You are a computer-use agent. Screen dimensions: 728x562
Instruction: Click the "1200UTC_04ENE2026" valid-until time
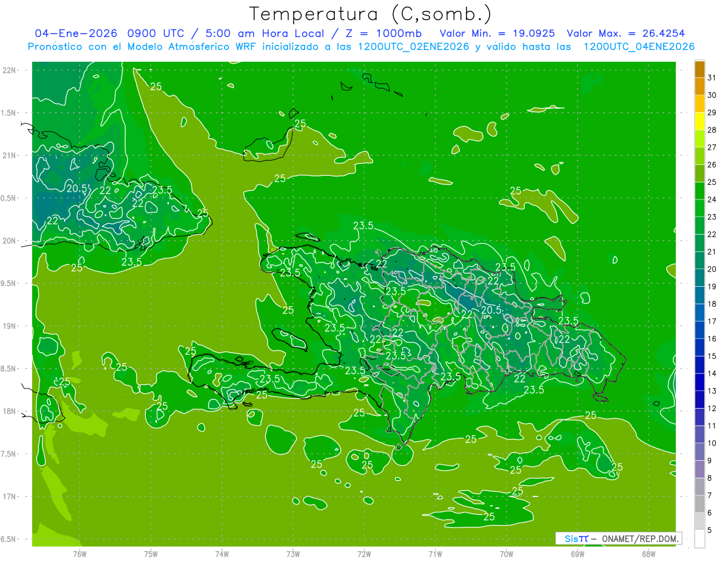639,47
